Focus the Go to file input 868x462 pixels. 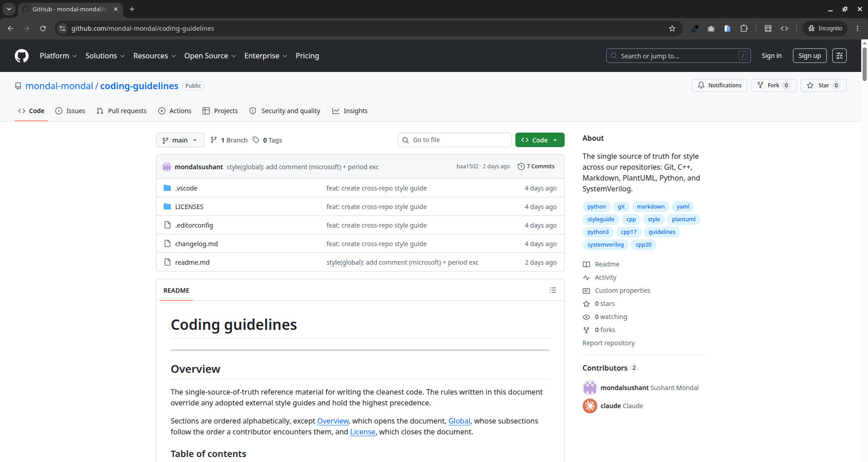pos(455,140)
